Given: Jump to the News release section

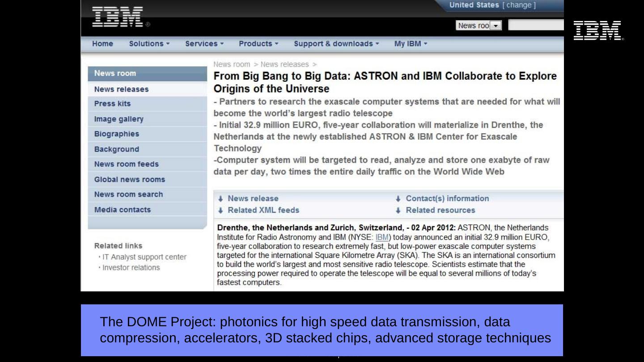Looking at the screenshot, I should pyautogui.click(x=253, y=198).
